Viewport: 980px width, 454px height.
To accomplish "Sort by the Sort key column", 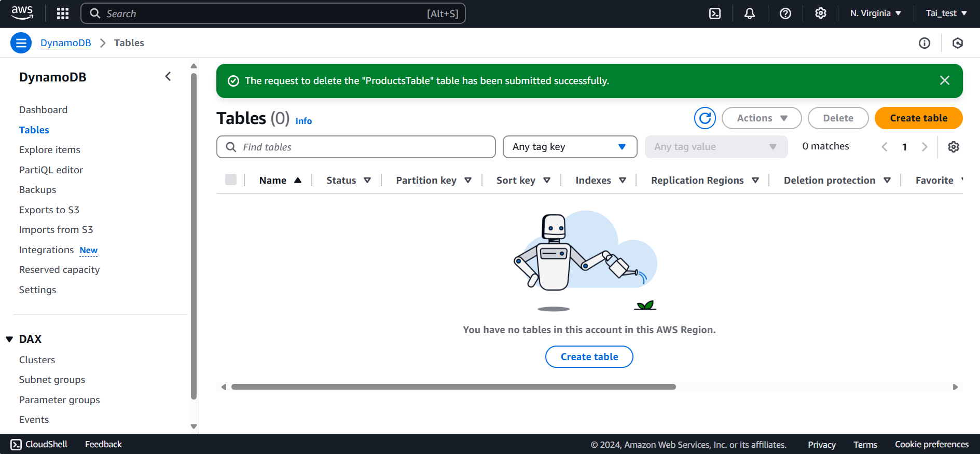I will [x=523, y=180].
